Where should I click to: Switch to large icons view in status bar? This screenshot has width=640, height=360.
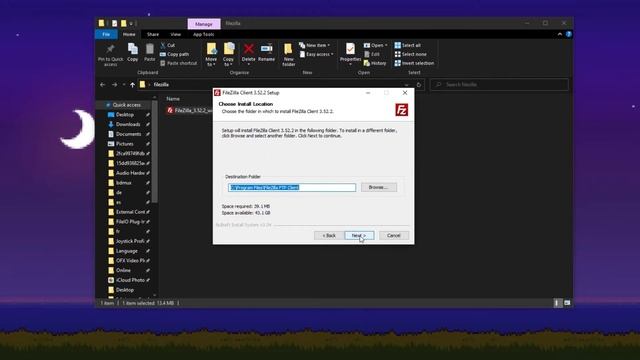567,303
